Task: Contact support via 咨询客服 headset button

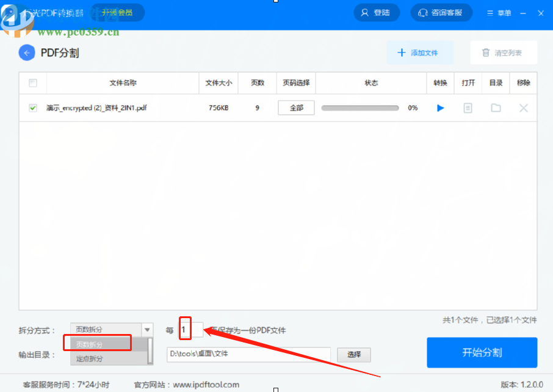Action: 440,13
